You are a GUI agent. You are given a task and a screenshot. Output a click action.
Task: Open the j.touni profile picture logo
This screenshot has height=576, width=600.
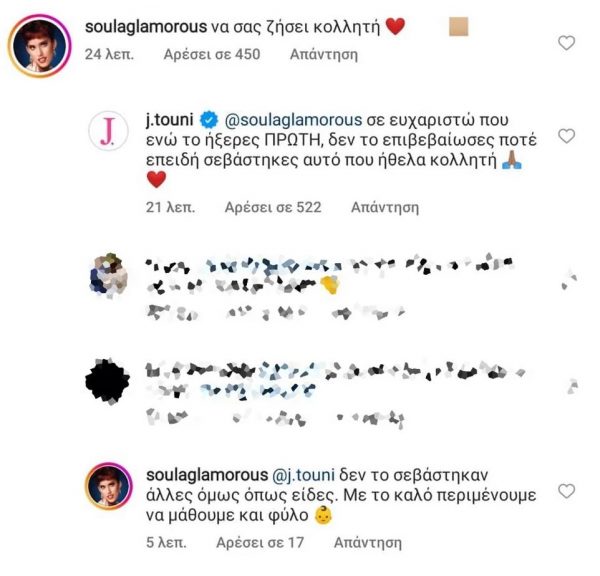[x=108, y=131]
